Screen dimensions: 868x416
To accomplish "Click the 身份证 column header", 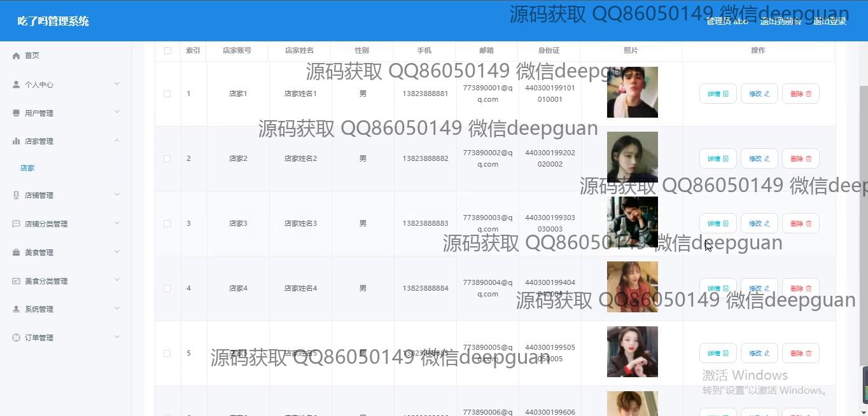I will pos(549,50).
